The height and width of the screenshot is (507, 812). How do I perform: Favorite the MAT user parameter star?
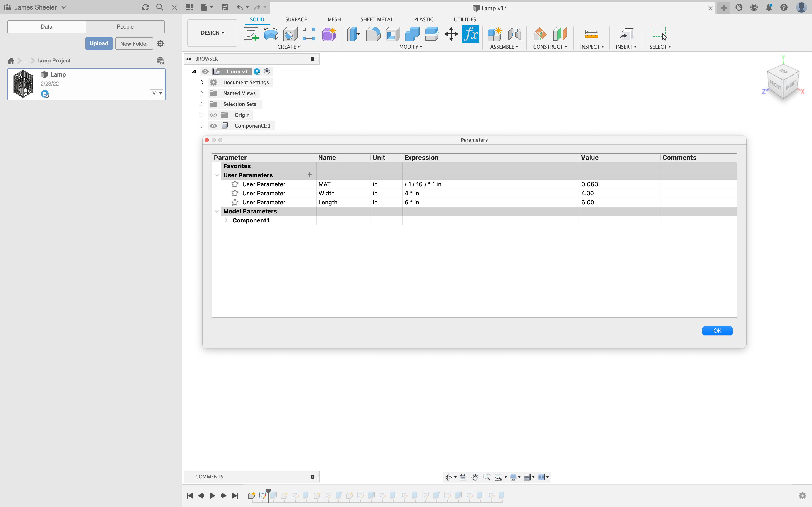(x=235, y=184)
